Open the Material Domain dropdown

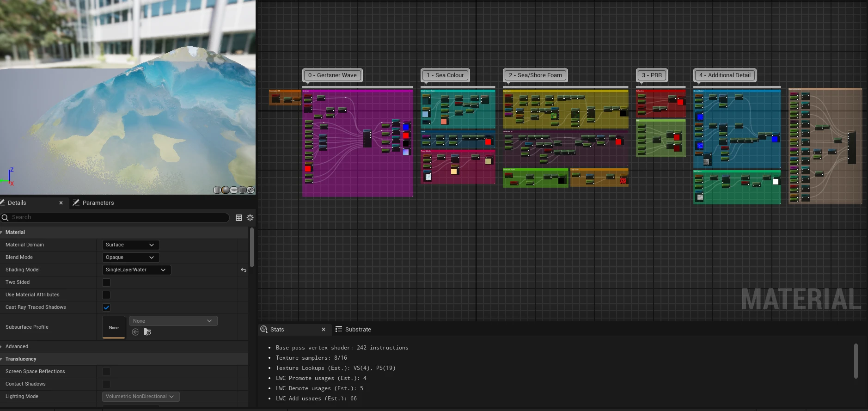pos(130,245)
